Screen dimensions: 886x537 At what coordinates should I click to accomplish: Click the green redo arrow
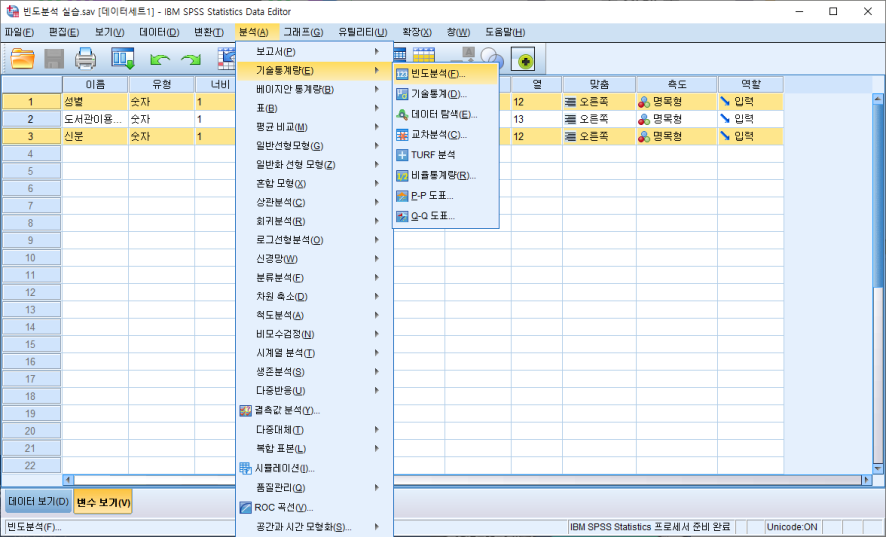pos(191,59)
